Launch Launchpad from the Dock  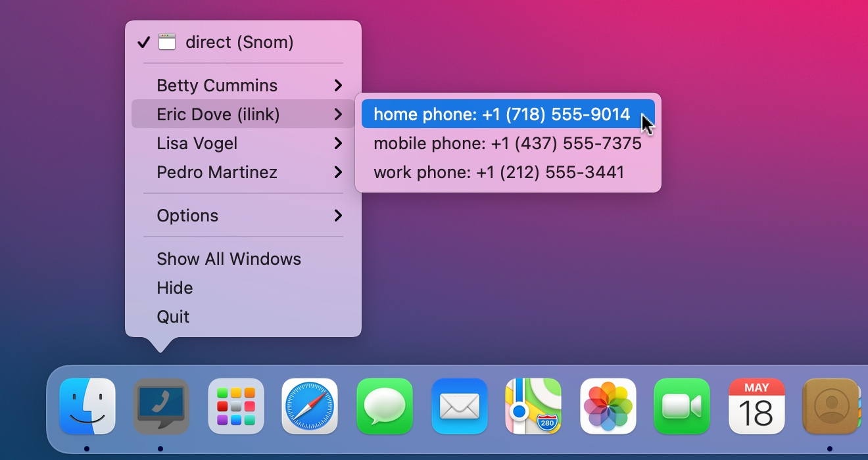click(x=236, y=406)
